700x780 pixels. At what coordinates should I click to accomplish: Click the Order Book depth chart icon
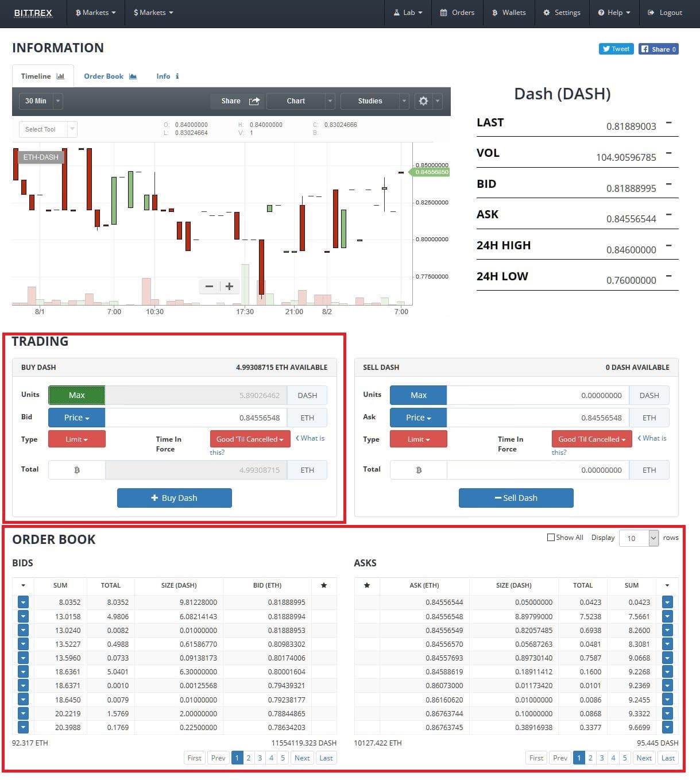[133, 75]
